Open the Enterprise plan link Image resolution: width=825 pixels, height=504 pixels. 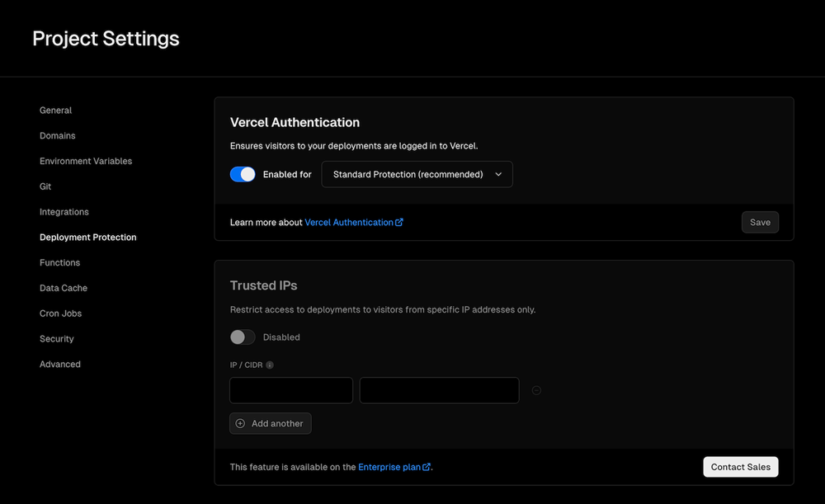(394, 467)
